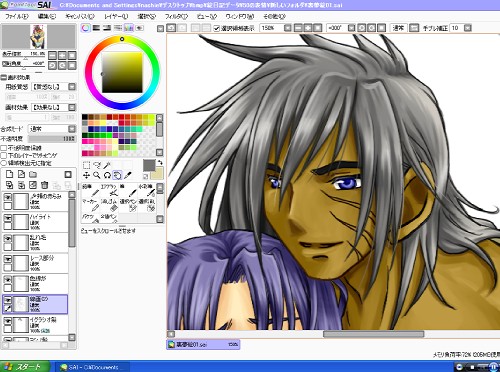This screenshot has height=372, width=500.
Task: Choose the marker (マーカー) brush
Action: tap(90, 205)
